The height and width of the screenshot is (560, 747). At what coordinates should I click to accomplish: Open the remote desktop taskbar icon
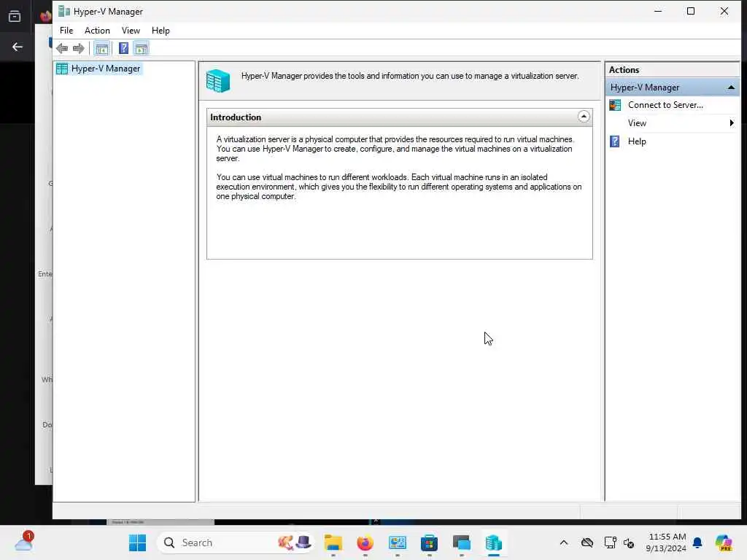(461, 542)
